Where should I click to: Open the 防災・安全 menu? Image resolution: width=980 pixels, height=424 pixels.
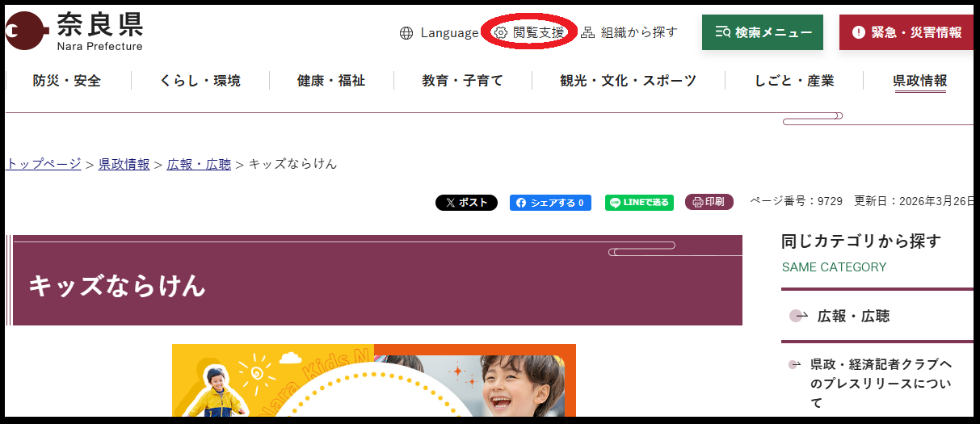click(x=67, y=81)
